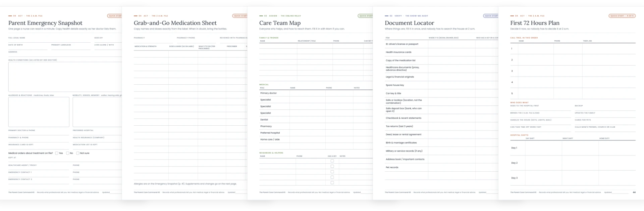
Task: Click call tree row number 3
Action: click(573, 71)
